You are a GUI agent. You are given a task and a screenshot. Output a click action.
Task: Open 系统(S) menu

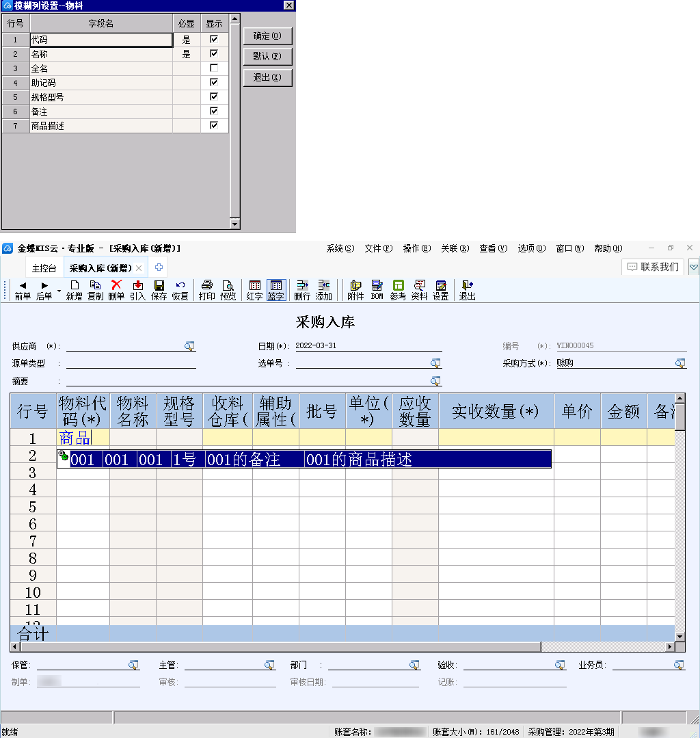point(340,248)
